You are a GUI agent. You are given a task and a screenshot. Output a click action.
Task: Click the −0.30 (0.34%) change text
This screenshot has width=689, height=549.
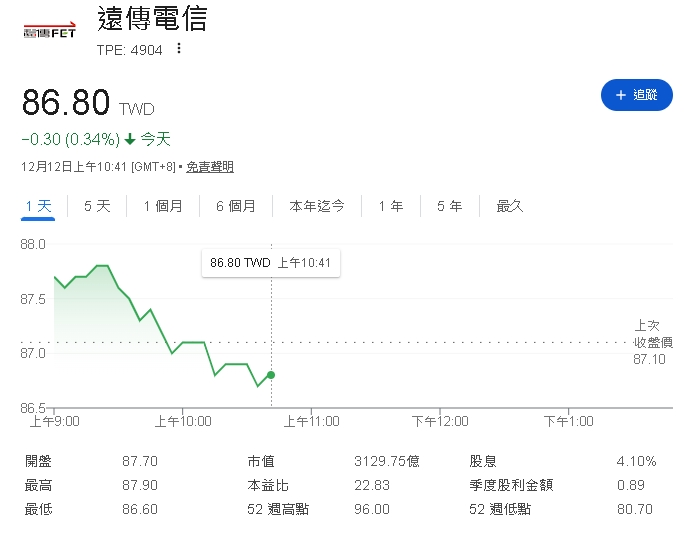click(x=70, y=139)
